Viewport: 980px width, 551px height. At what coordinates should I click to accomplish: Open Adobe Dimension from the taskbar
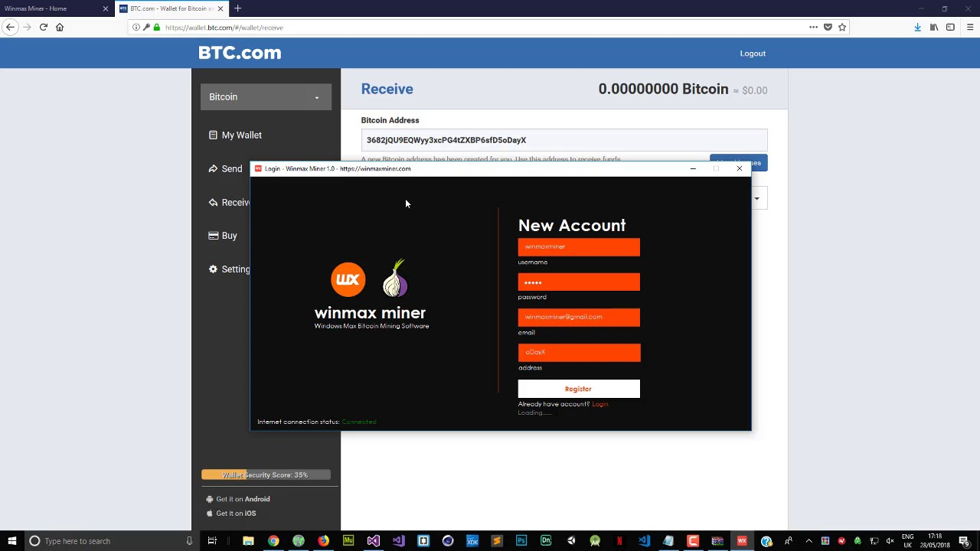click(546, 541)
